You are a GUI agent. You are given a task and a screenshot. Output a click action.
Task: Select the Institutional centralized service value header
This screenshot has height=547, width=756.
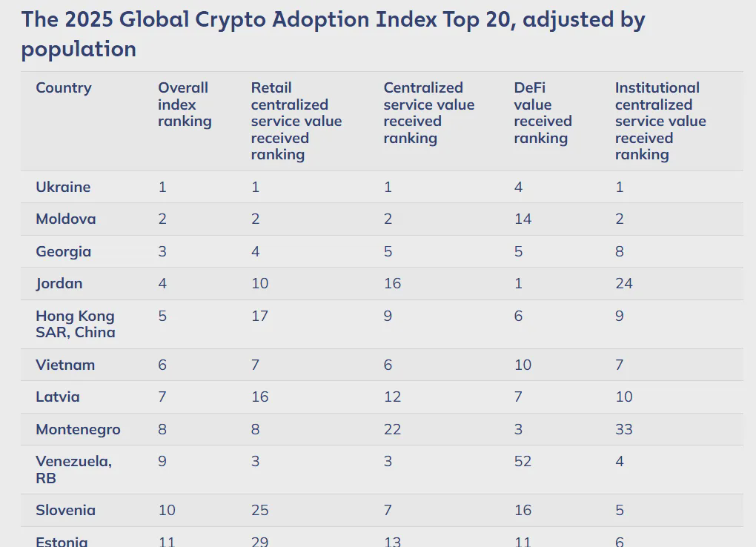660,121
